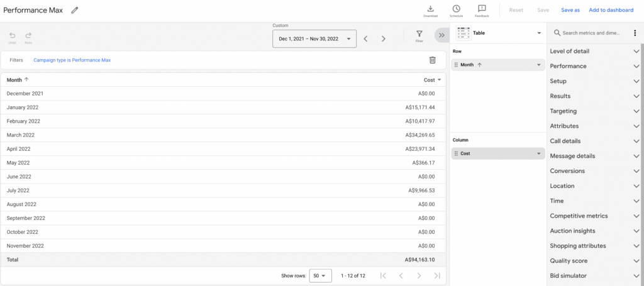The width and height of the screenshot is (644, 286).
Task: Open the Feedback icon
Action: (x=482, y=10)
